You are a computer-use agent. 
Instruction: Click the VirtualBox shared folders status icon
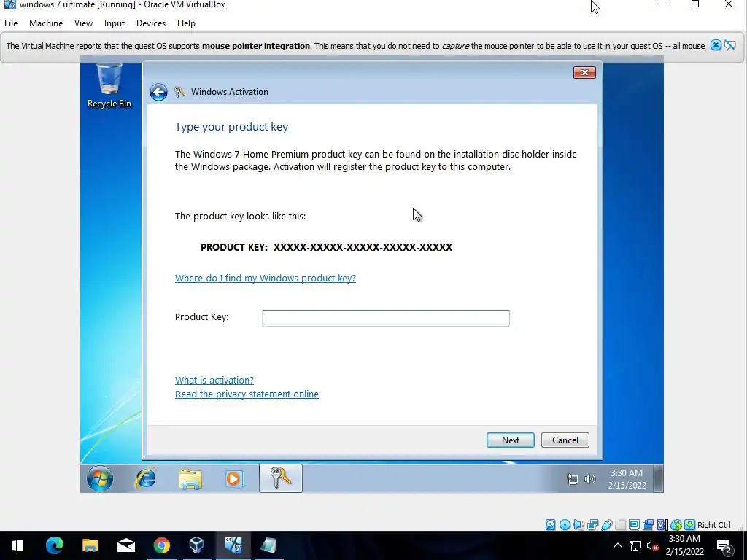pos(620,525)
